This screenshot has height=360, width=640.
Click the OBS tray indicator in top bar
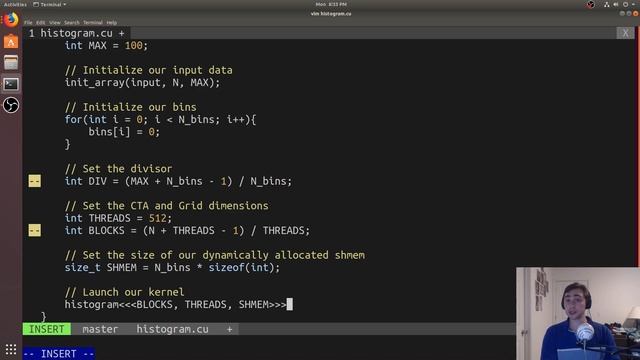[591, 4]
